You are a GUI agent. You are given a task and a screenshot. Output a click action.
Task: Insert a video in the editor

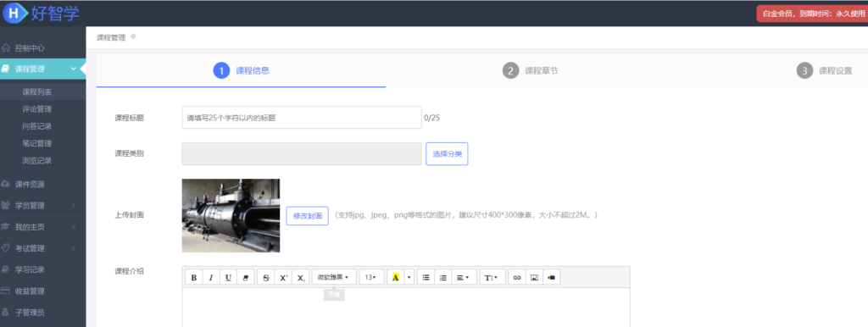[551, 278]
